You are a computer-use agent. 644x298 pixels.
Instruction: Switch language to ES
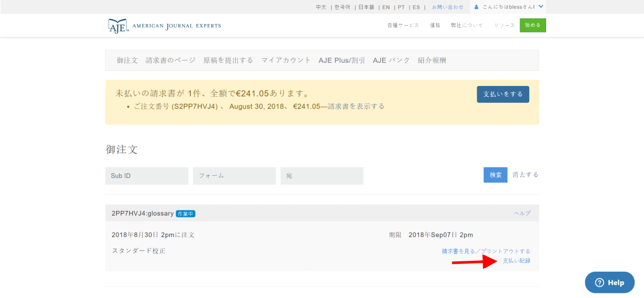416,7
